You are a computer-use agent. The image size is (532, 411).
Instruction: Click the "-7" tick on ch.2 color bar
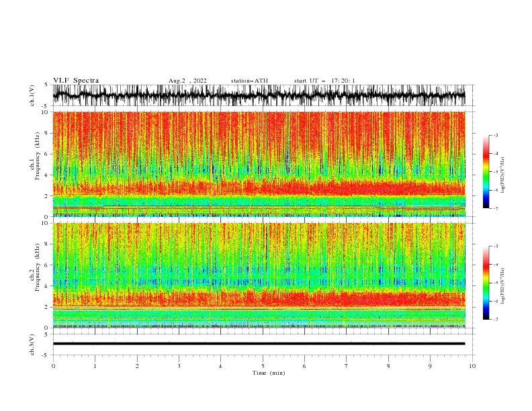point(495,320)
